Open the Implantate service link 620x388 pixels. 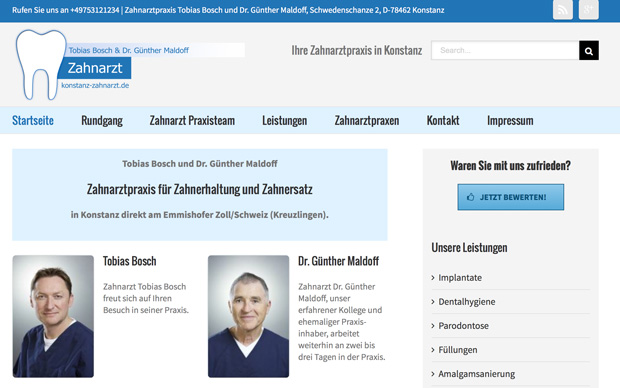click(460, 278)
